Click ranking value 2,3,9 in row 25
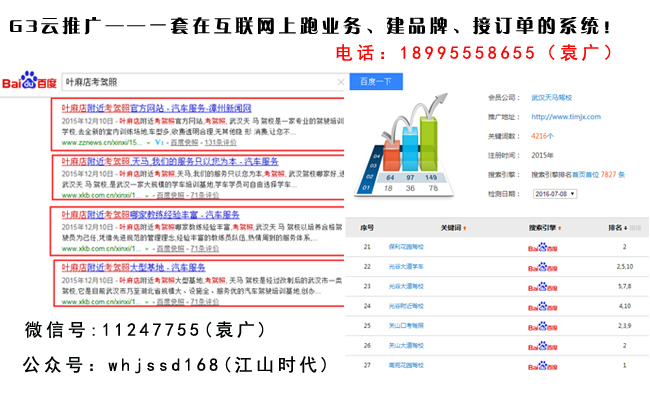This screenshot has width=650, height=400. [625, 326]
